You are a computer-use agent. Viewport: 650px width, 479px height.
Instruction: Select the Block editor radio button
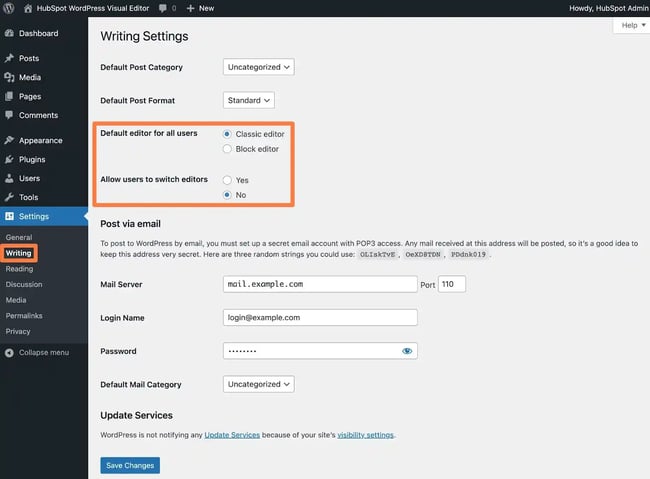[x=227, y=149]
